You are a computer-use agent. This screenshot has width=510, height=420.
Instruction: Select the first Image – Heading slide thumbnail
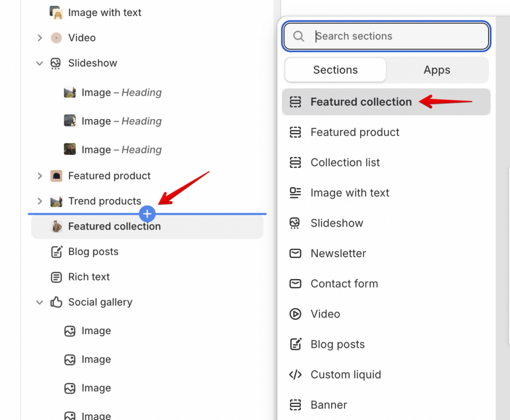[x=70, y=92]
